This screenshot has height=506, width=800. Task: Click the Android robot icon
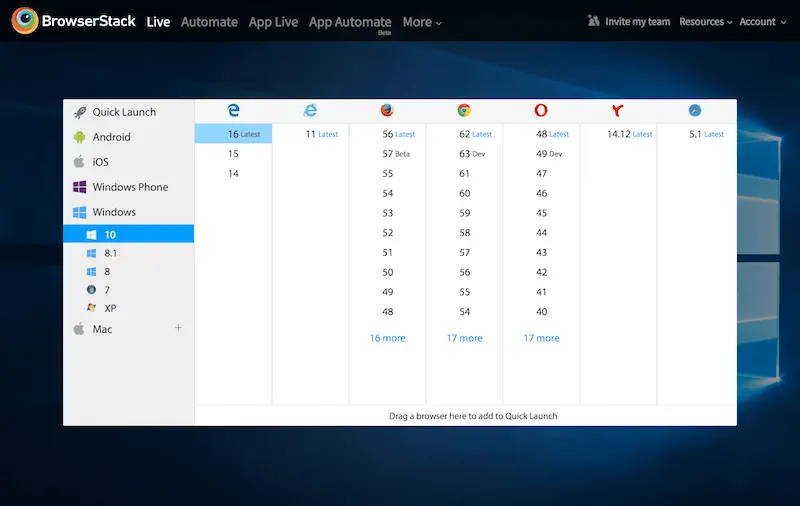79,137
